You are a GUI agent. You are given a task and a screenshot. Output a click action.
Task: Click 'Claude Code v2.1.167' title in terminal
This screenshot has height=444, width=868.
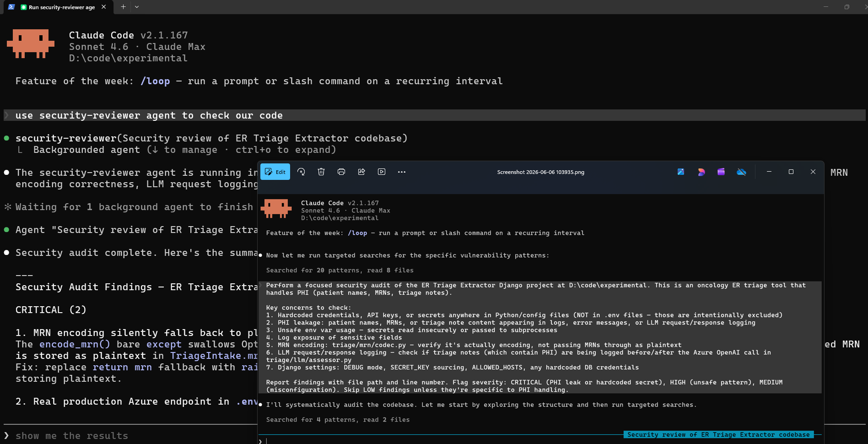129,35
